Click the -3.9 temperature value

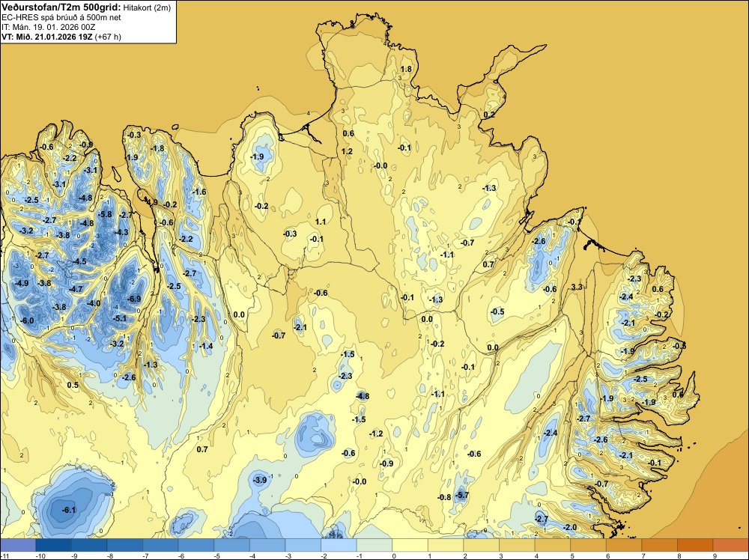pos(260,480)
